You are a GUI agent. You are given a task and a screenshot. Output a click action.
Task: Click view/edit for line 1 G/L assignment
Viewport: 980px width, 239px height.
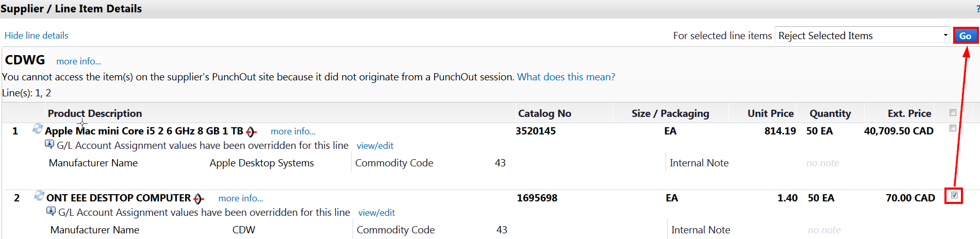(375, 146)
